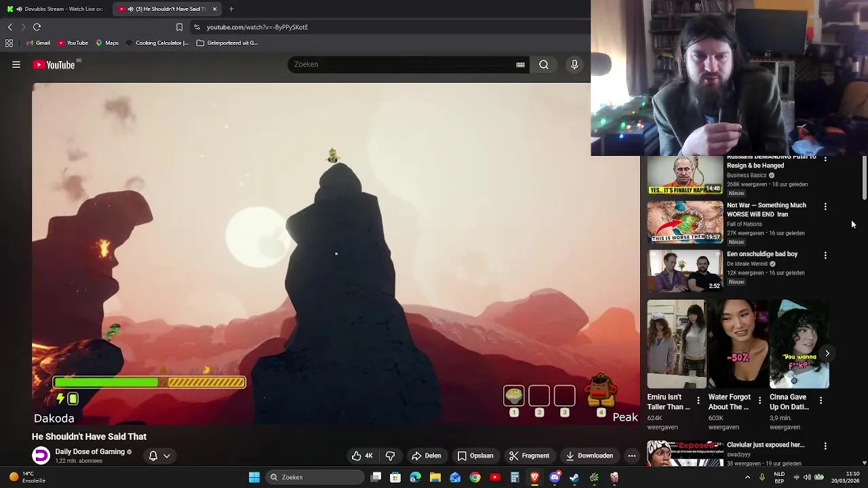Viewport: 868px width, 488px height.
Task: Play the Russians DEMANDING Putin thumbnail
Action: [x=685, y=176]
